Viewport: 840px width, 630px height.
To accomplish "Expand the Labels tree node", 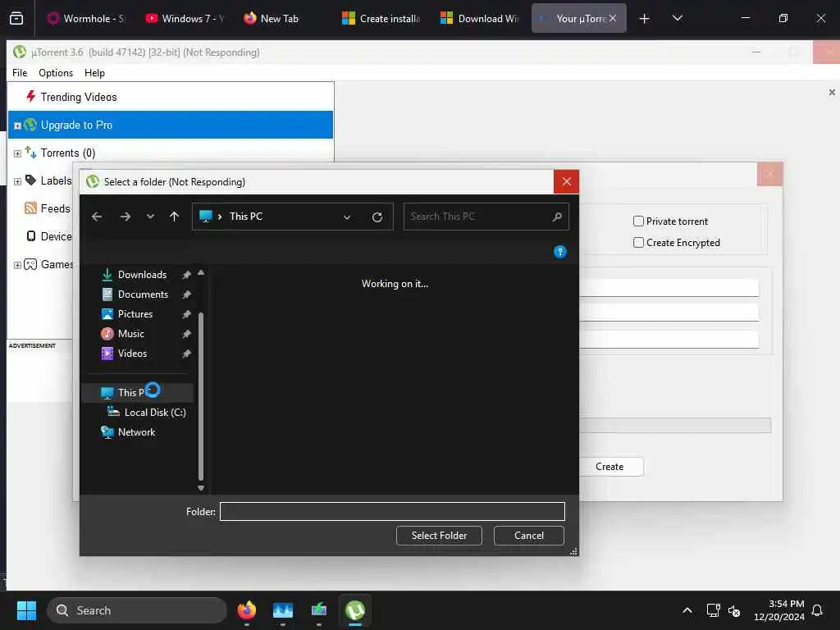I will click(17, 181).
